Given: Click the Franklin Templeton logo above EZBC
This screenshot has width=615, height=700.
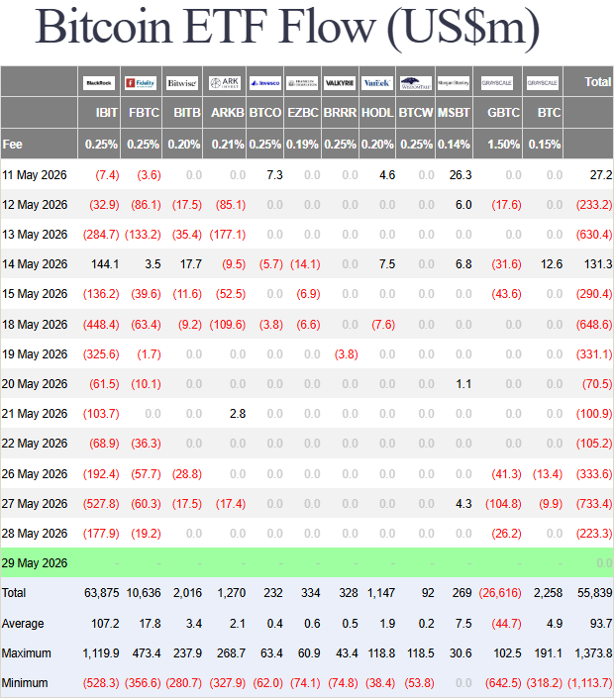Looking at the screenshot, I should (x=302, y=83).
